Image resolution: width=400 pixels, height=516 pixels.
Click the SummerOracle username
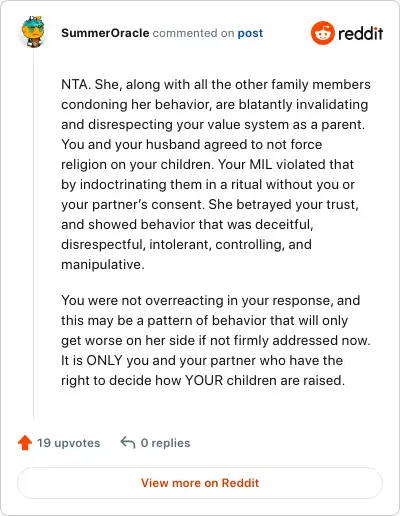[105, 33]
